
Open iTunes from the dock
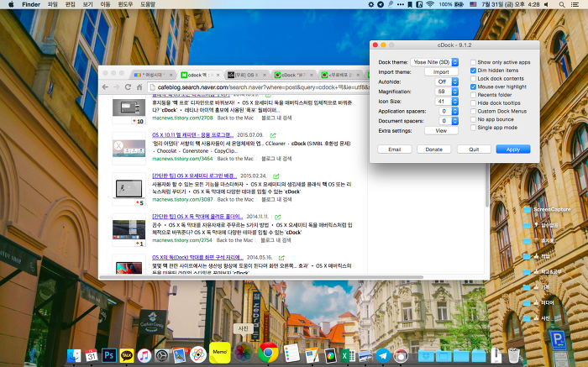[x=144, y=355]
